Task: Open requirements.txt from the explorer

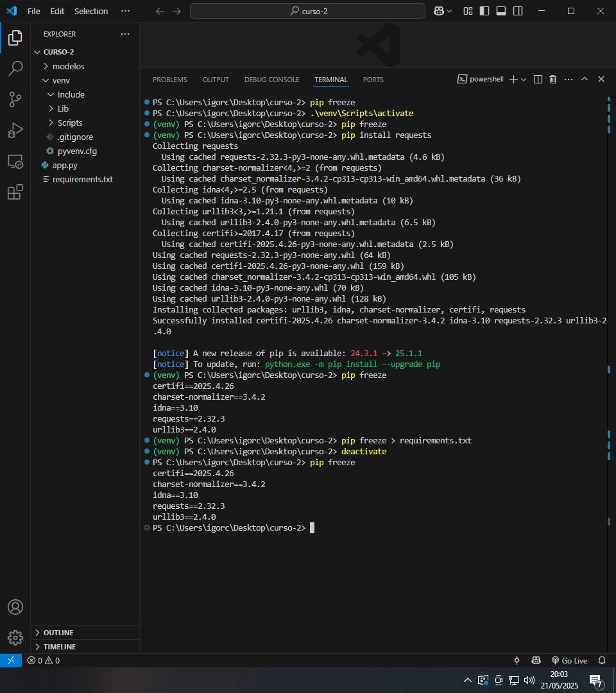Action: click(82, 179)
